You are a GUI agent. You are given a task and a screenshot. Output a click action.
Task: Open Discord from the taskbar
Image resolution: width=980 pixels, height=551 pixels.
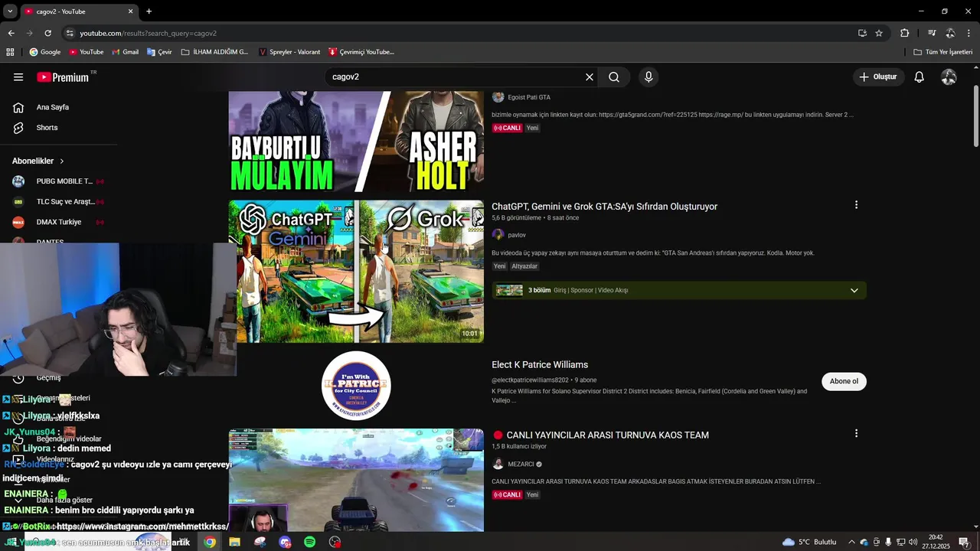285,542
